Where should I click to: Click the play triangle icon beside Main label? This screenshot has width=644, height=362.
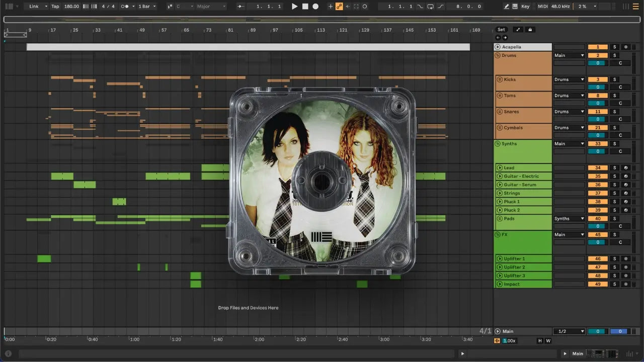click(x=565, y=353)
